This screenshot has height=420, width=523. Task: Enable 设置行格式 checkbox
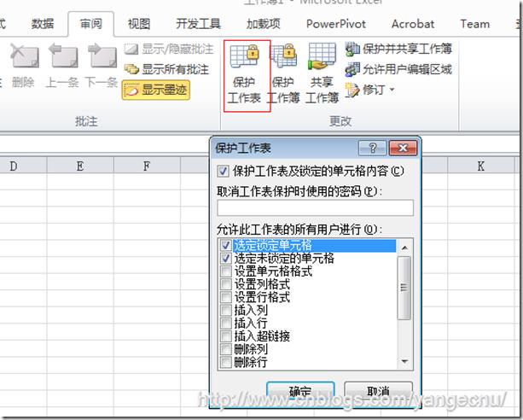(x=226, y=297)
